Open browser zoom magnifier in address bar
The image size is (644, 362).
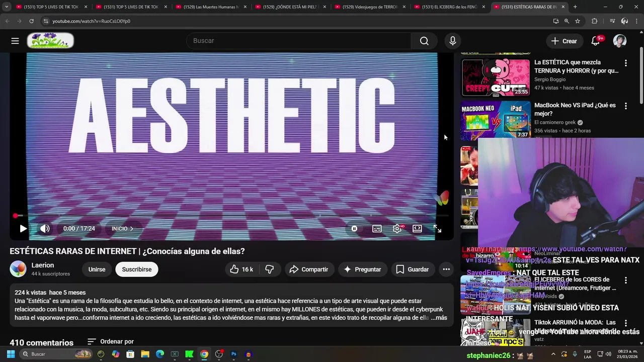point(567,21)
